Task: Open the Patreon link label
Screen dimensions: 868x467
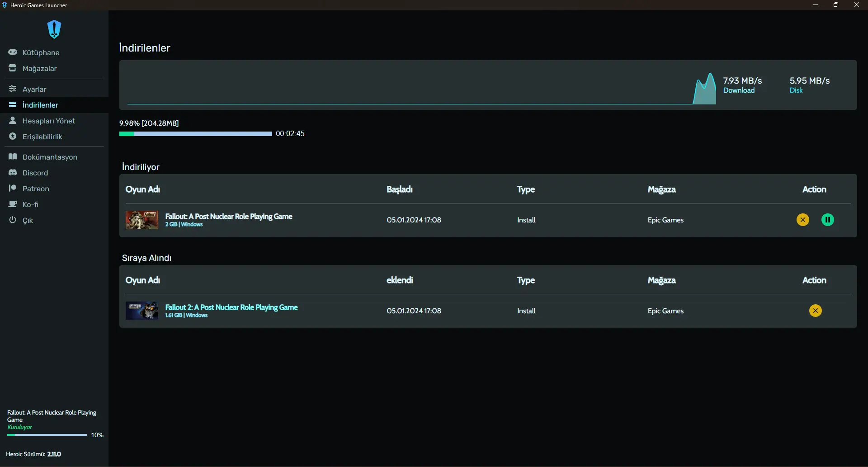Action: 36,189
